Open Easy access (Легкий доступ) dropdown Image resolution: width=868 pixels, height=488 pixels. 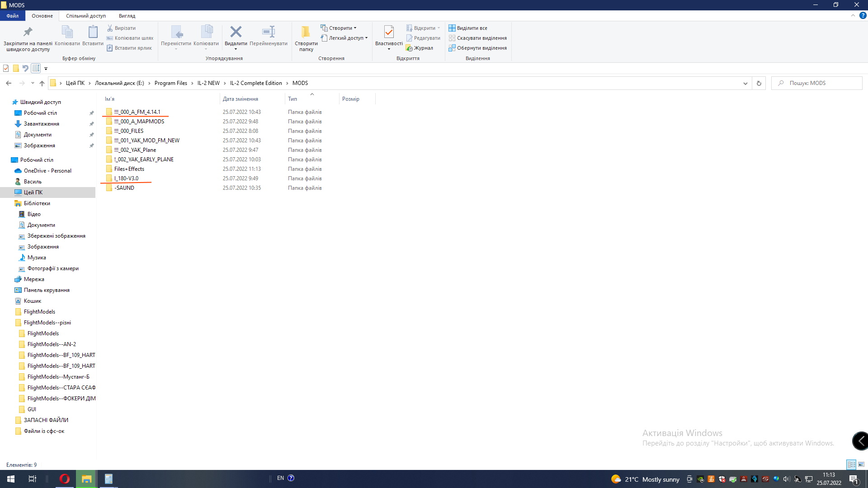[346, 38]
